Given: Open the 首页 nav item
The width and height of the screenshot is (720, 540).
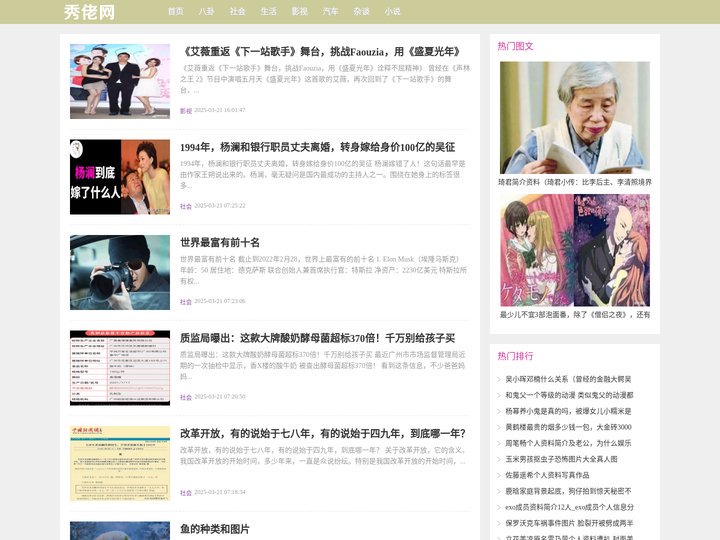Looking at the screenshot, I should (x=175, y=11).
